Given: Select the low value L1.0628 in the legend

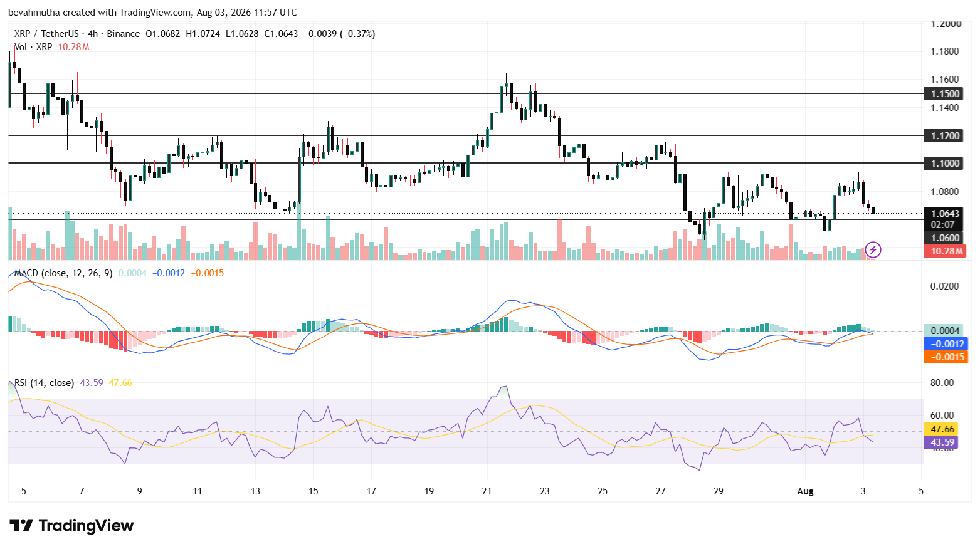Looking at the screenshot, I should coord(242,34).
